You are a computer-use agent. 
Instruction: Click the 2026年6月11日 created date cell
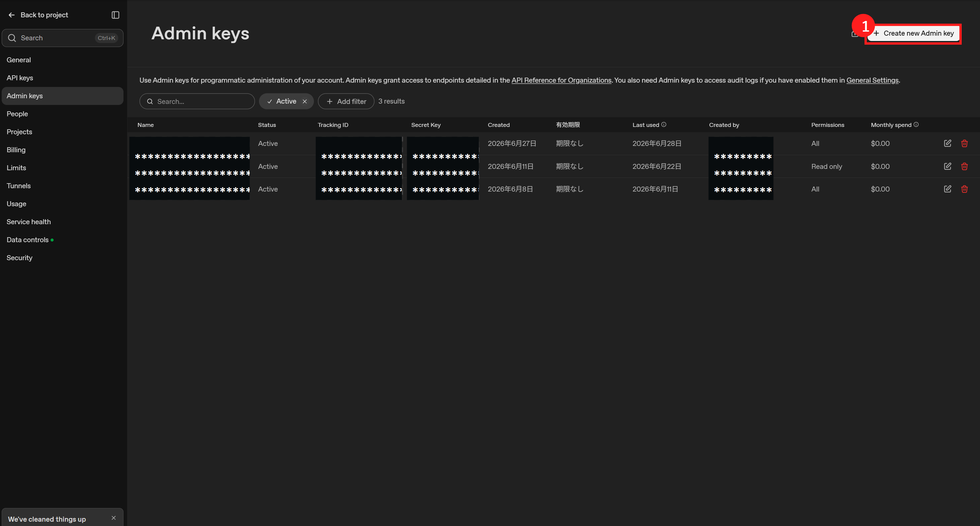(x=511, y=166)
